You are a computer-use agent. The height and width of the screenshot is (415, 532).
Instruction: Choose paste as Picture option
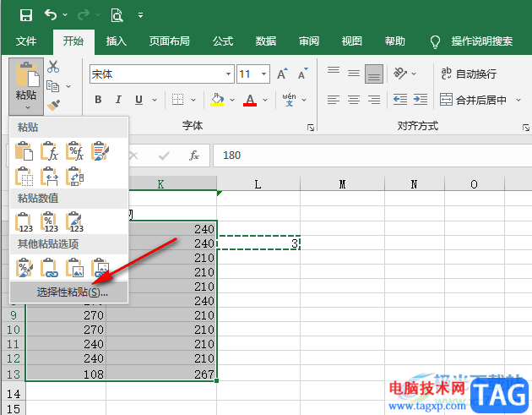(x=74, y=268)
